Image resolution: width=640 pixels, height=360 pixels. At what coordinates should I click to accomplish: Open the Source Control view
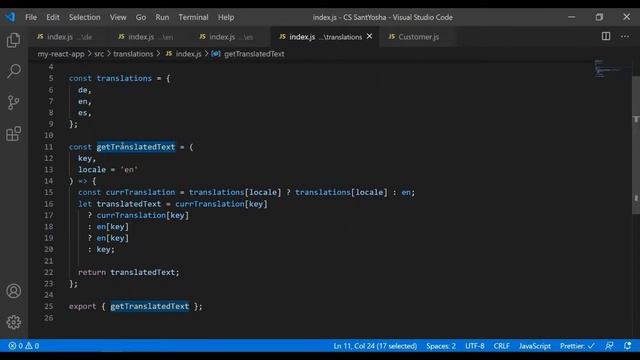13,102
